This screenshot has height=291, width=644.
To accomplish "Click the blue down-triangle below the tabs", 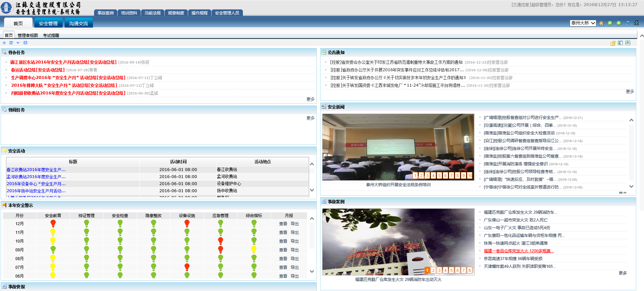I will [18, 43].
